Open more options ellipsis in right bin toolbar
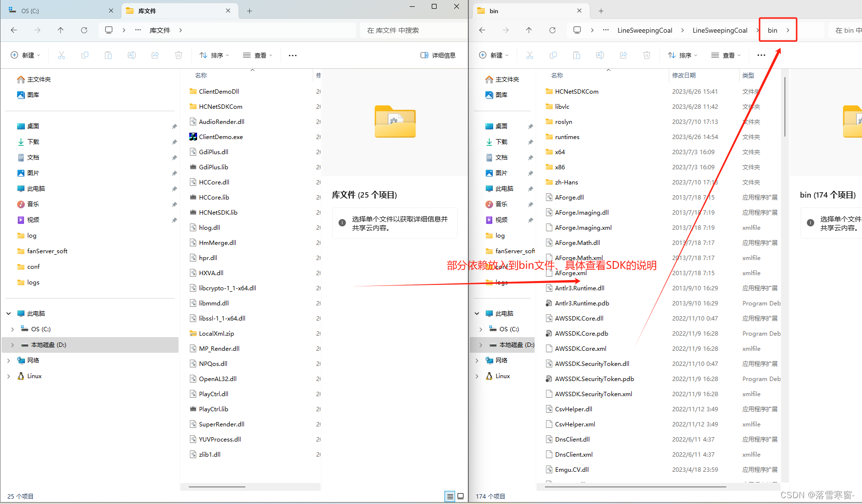This screenshot has width=862, height=504. click(761, 55)
